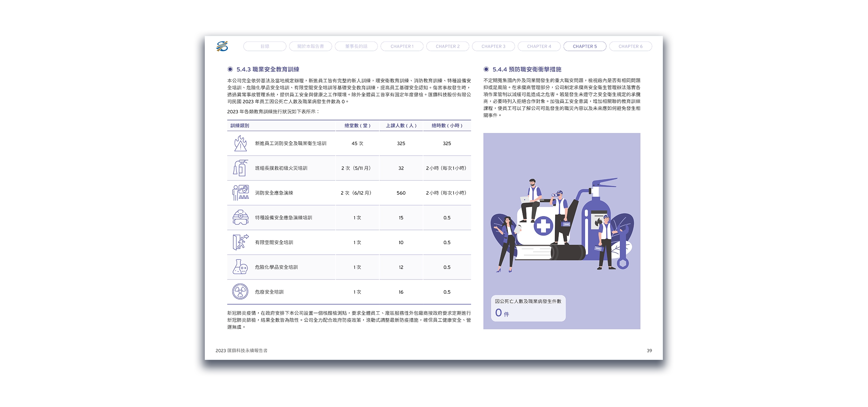Screen dimensions: 868x407
Task: Navigate to CHAPTER 1
Action: (401, 47)
